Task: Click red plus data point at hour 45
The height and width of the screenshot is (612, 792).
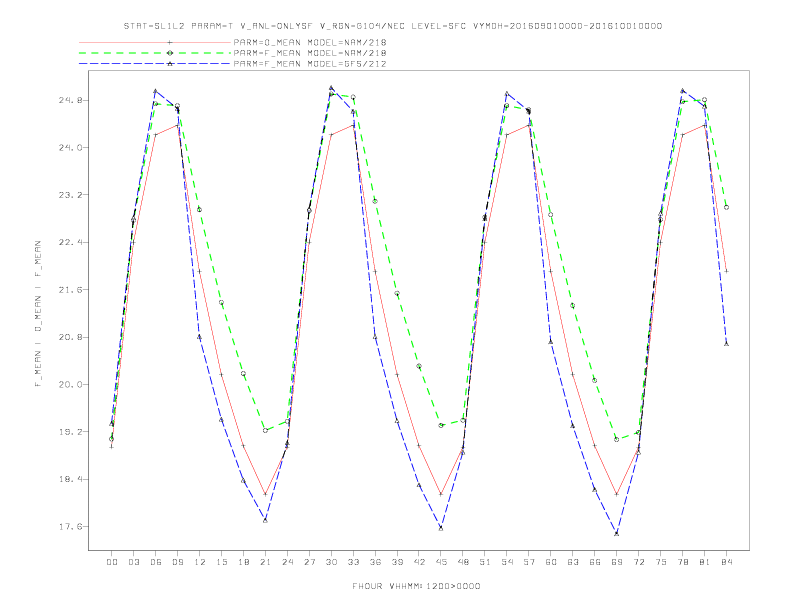Action: pos(441,494)
